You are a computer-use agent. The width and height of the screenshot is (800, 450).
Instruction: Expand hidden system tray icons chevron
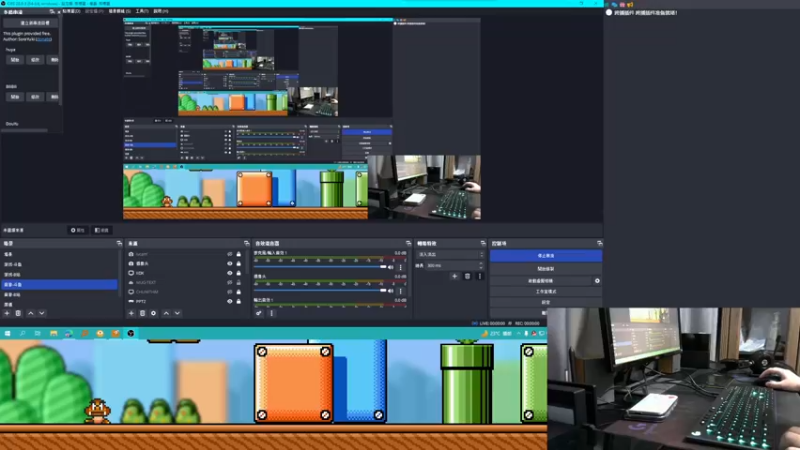(518, 333)
